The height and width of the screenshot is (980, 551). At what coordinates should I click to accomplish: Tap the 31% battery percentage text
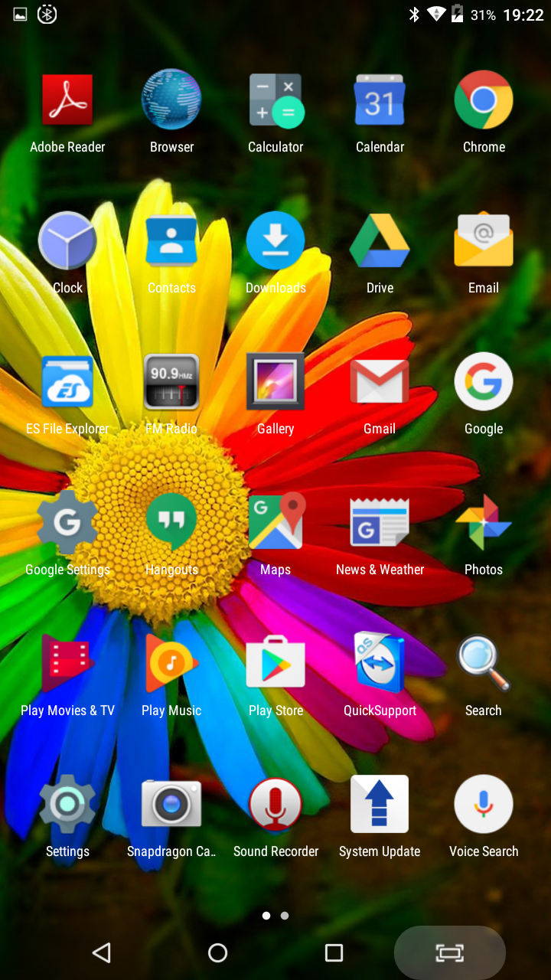coord(483,15)
